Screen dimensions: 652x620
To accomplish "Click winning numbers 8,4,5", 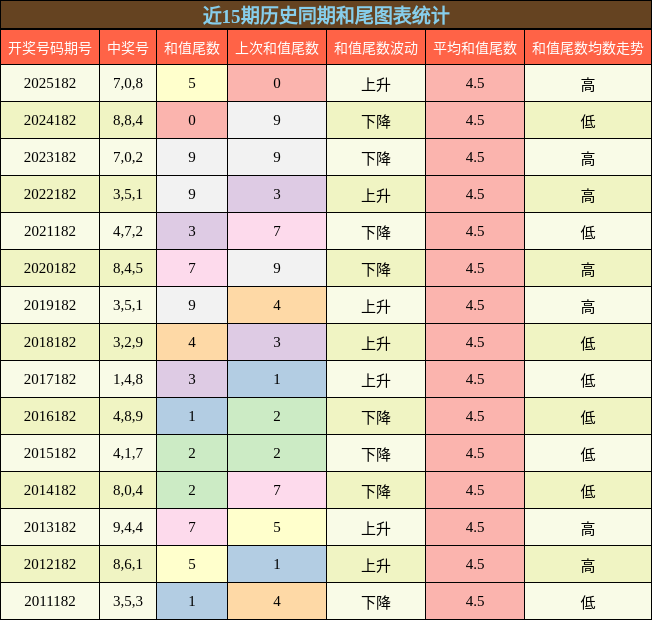I will (x=128, y=268).
